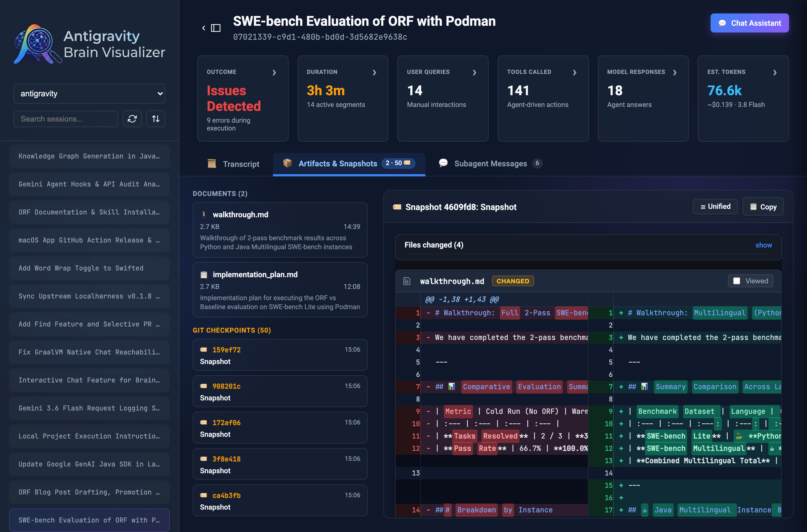Screen dimensions: 807x532
Task: Click the label icon in the 2 · 50 badge
Action: click(x=407, y=163)
